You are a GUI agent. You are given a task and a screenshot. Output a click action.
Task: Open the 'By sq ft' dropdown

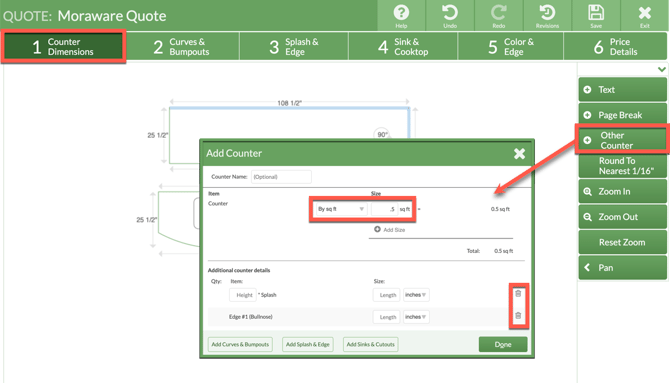(x=341, y=209)
